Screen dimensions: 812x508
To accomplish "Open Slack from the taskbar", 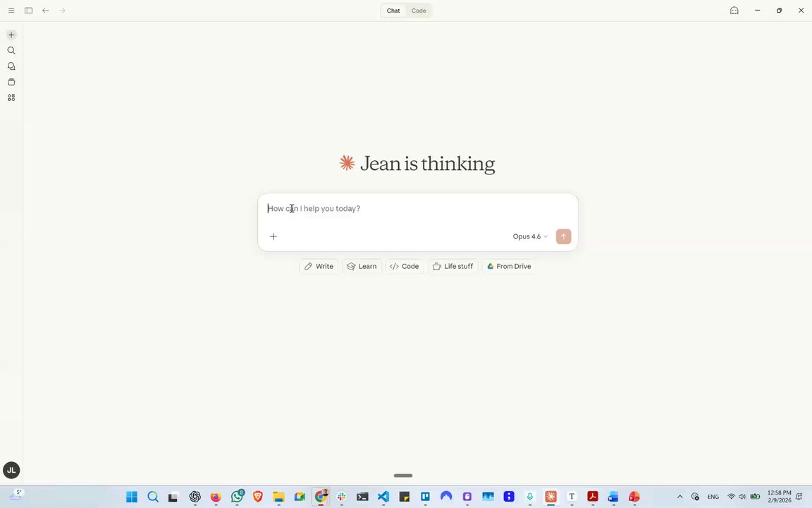I will pyautogui.click(x=341, y=497).
